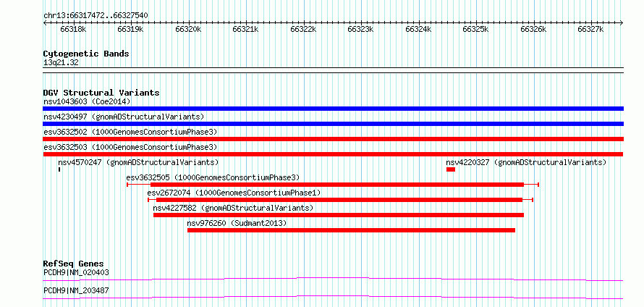Click the chr13:66317472..66327540 coordinate label
The width and height of the screenshot is (644, 307).
point(96,16)
